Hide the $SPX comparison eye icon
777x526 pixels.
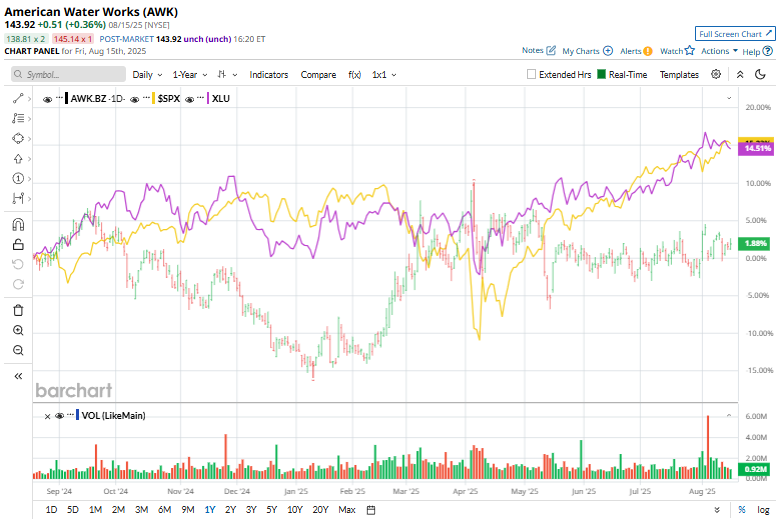(x=134, y=99)
